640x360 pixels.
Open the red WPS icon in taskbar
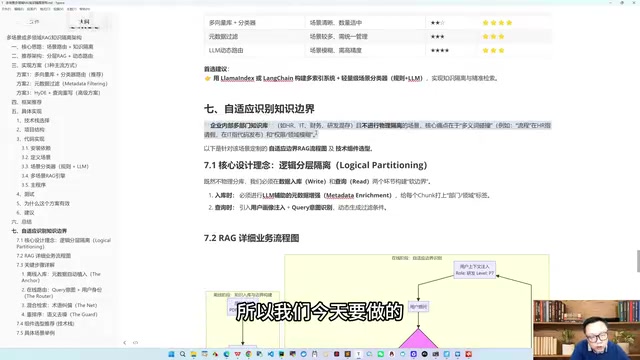(x=238, y=354)
